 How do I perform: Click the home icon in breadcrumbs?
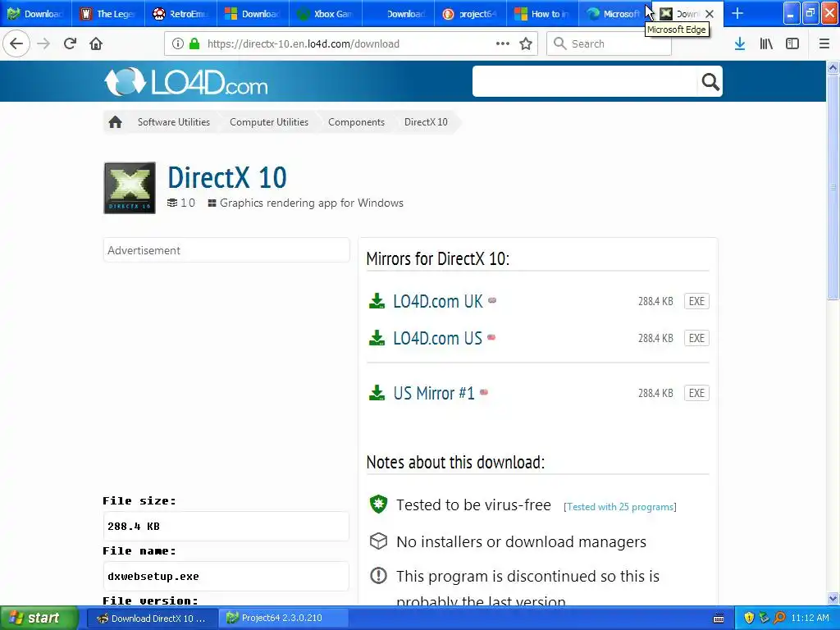coord(115,122)
